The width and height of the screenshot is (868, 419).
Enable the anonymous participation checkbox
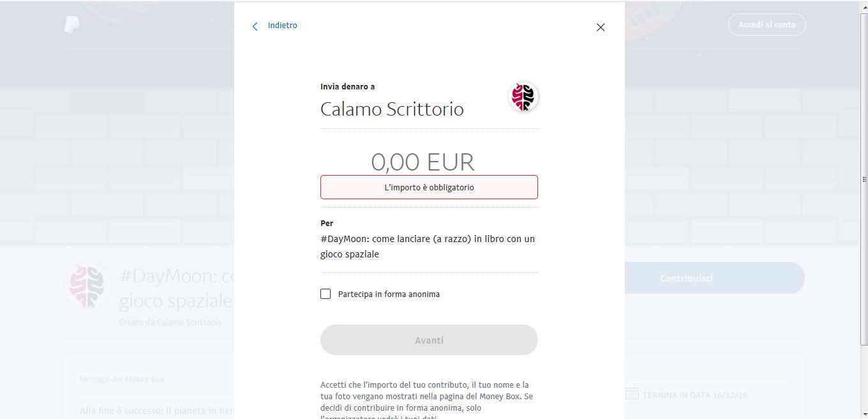325,294
